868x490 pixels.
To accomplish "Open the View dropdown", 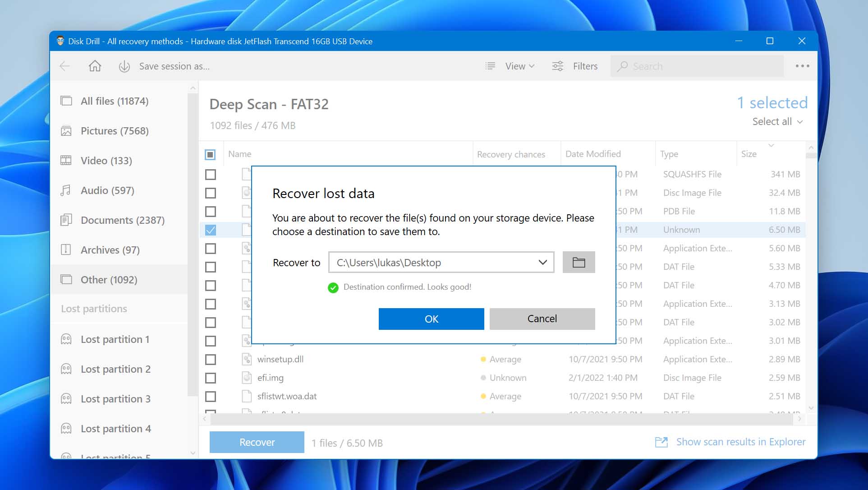I will tap(520, 66).
